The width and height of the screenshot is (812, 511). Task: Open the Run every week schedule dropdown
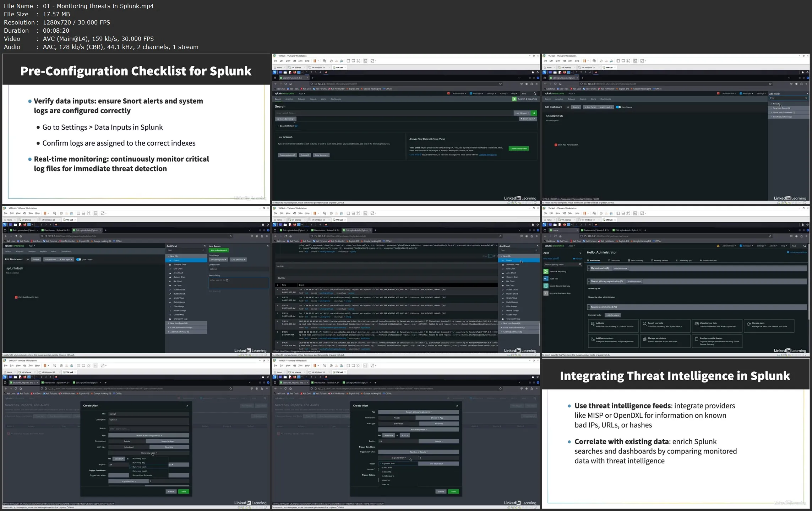coord(149,453)
